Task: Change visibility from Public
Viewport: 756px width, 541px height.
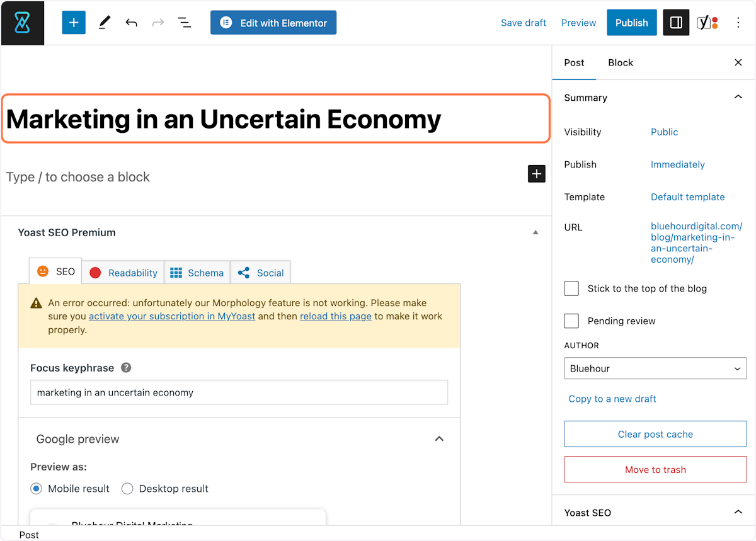Action: click(664, 132)
